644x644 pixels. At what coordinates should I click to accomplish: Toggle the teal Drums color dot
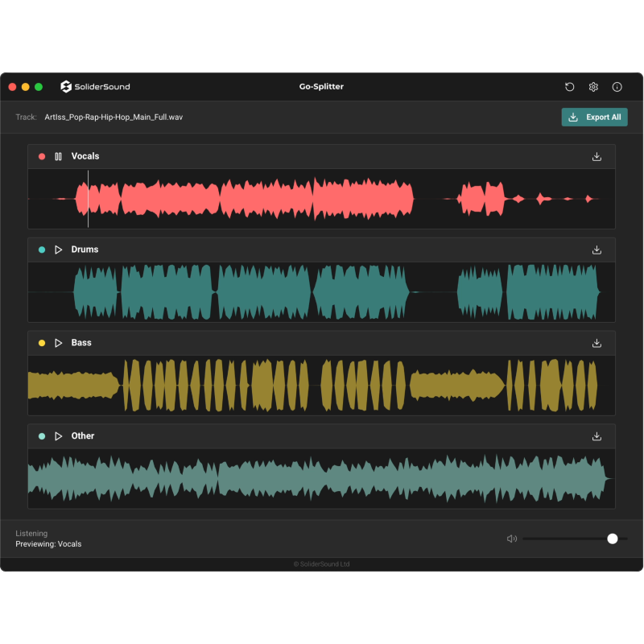42,250
